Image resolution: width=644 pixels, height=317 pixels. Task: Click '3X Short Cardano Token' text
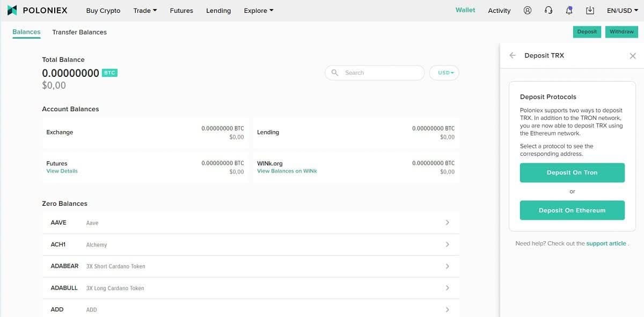115,266
